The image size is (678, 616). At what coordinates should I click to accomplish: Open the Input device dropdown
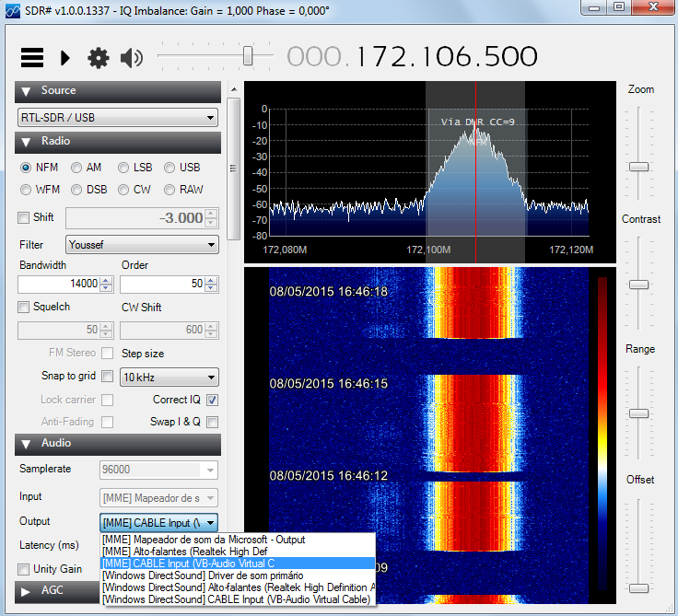click(x=158, y=498)
